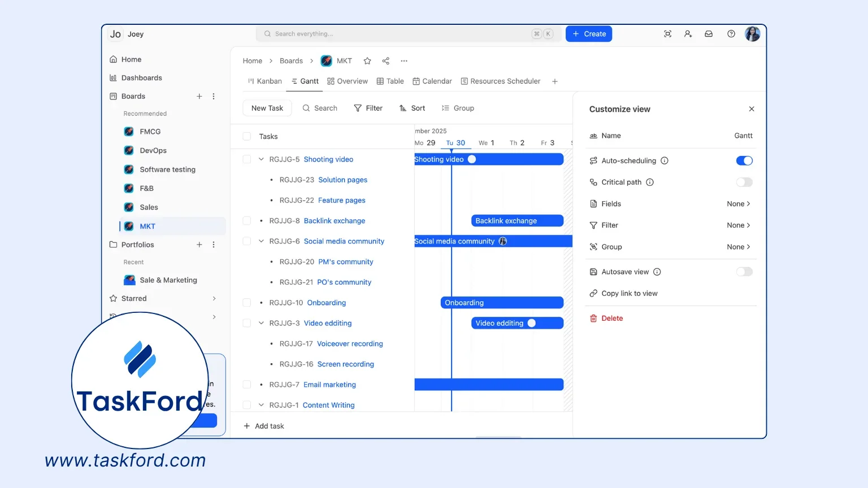Open the inbox icon in top bar
Screen dimensions: 868x488
[x=709, y=34]
